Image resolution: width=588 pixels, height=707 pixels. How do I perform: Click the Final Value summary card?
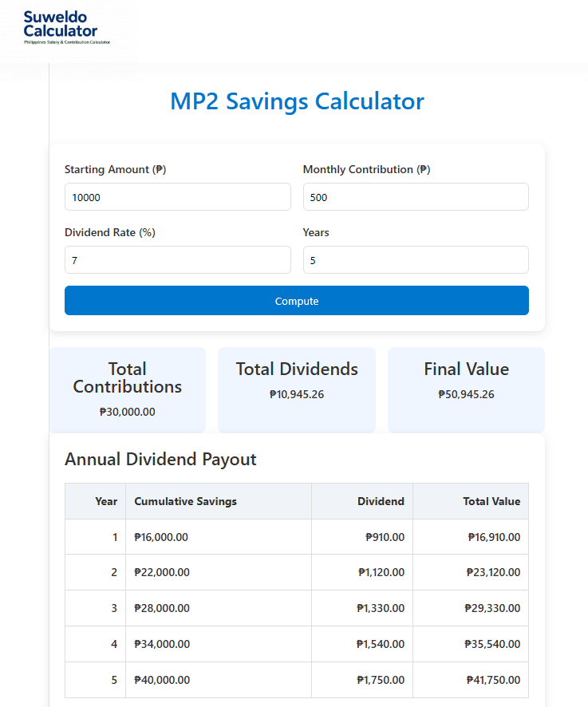coord(466,389)
